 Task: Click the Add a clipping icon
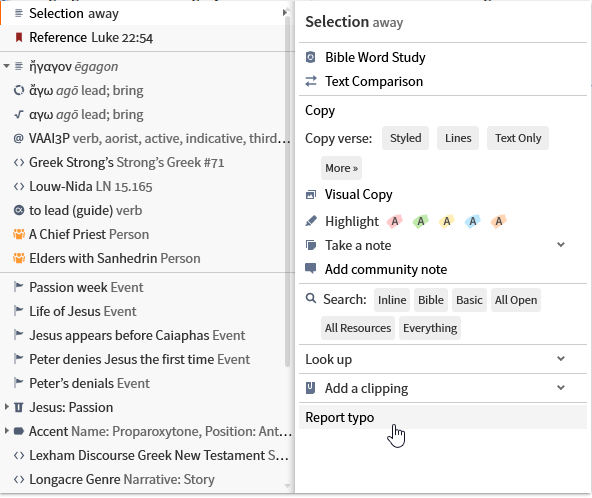tap(310, 388)
